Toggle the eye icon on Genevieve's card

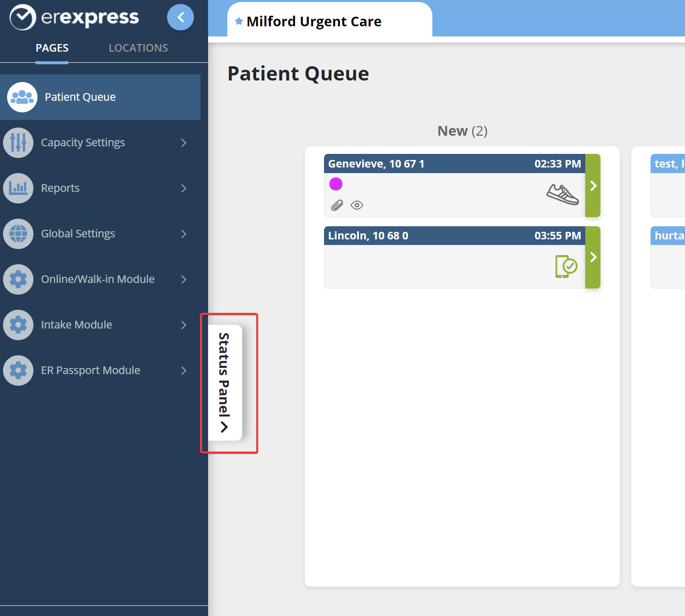357,205
